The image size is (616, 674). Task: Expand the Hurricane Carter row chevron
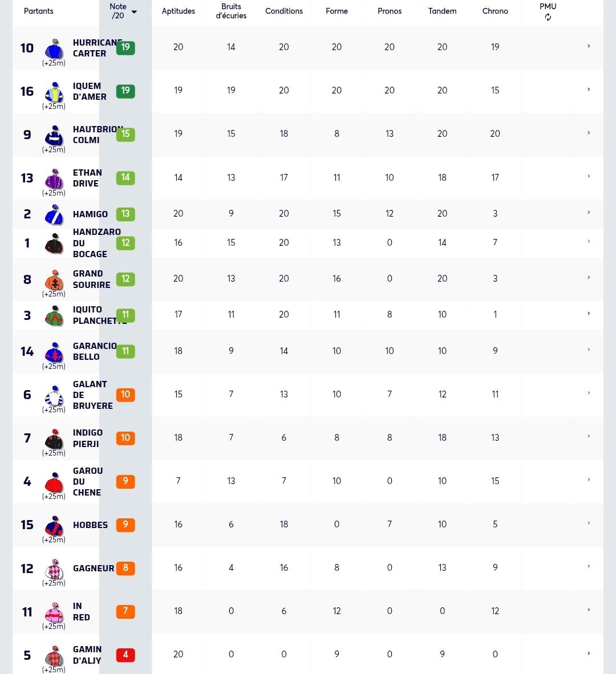pyautogui.click(x=589, y=46)
